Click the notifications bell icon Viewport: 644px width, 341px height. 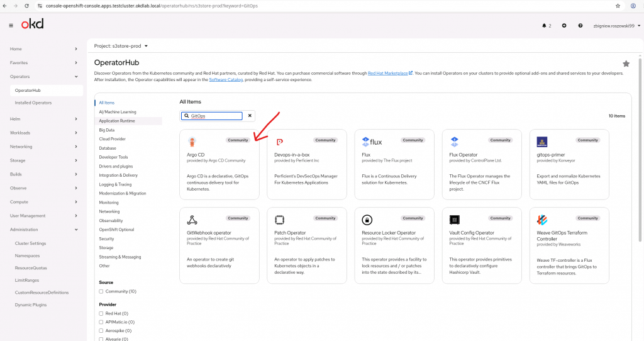(x=544, y=26)
